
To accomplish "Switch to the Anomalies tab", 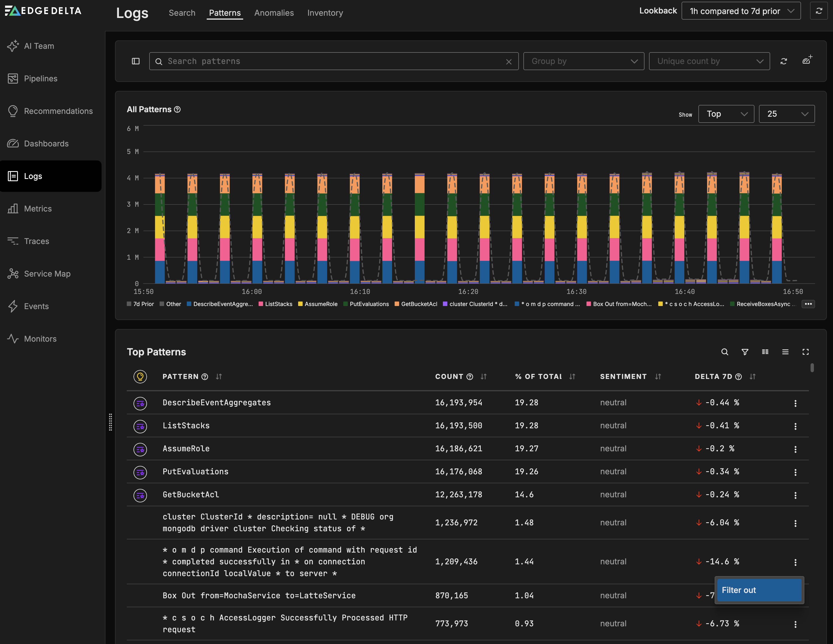I will point(274,13).
